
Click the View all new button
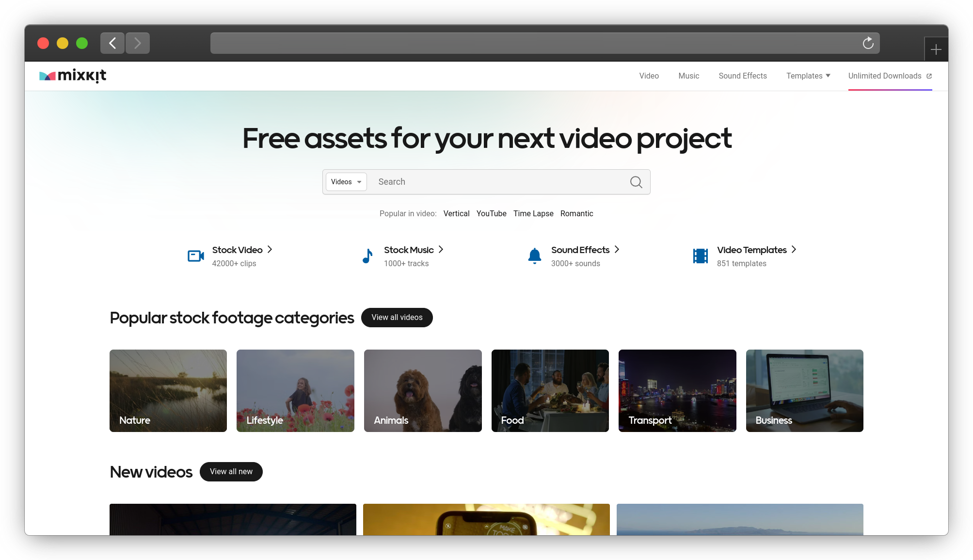(x=231, y=472)
